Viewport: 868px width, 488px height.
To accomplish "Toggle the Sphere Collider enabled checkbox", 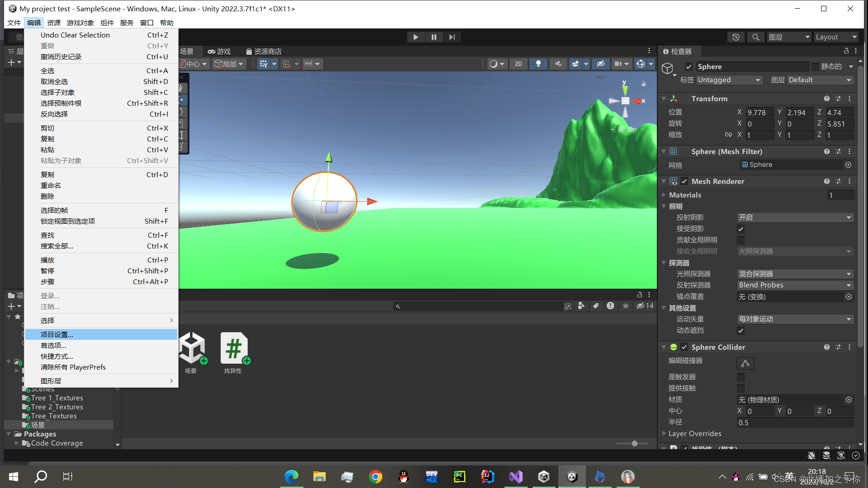I will tap(684, 347).
